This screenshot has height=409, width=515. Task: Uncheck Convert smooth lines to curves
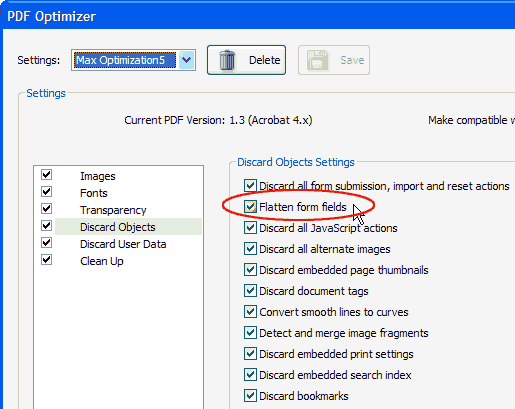click(250, 312)
